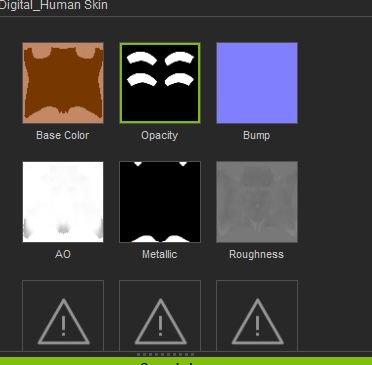
Task: Click the Metallic label
Action: [x=160, y=254]
